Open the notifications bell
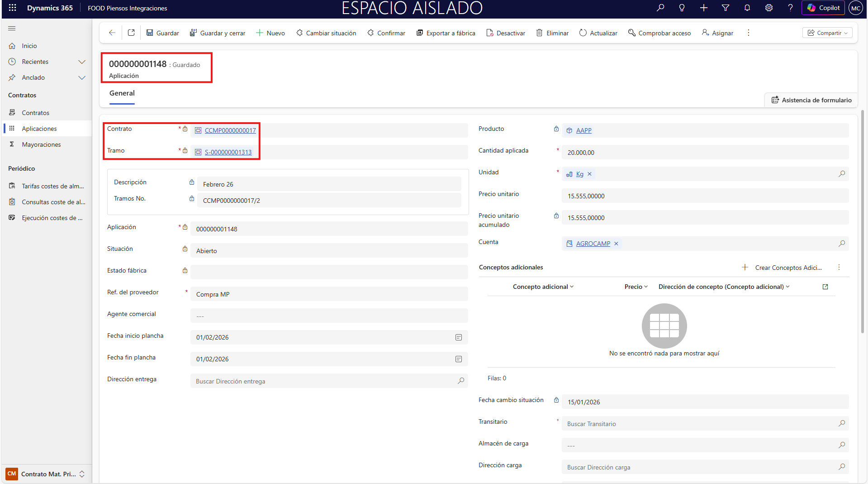The width and height of the screenshot is (868, 484). [x=747, y=8]
